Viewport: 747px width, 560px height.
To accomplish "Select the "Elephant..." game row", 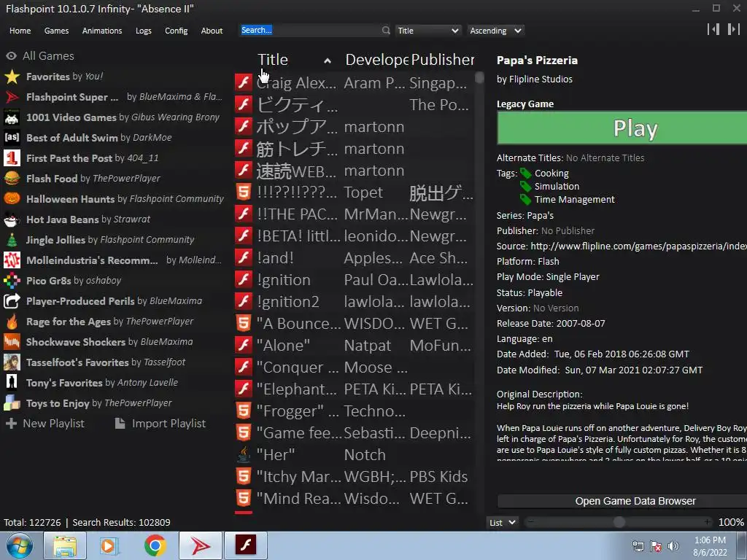I will click(x=355, y=389).
